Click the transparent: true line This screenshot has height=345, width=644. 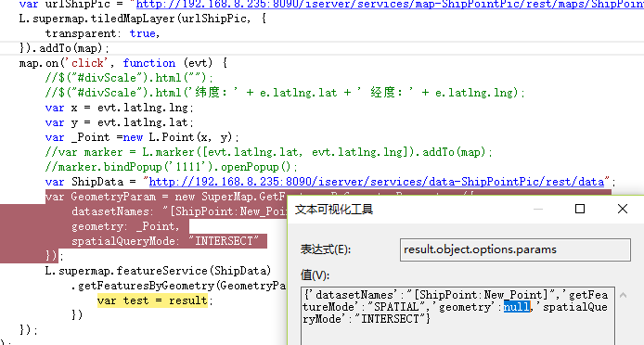(103, 33)
